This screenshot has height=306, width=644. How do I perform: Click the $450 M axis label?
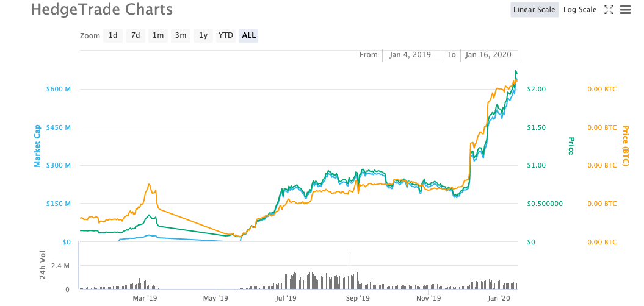60,127
